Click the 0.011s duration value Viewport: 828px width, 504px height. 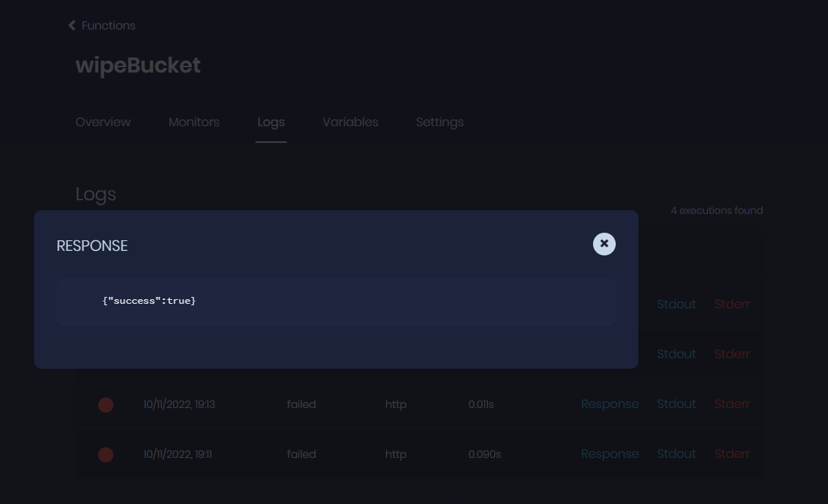tap(481, 404)
